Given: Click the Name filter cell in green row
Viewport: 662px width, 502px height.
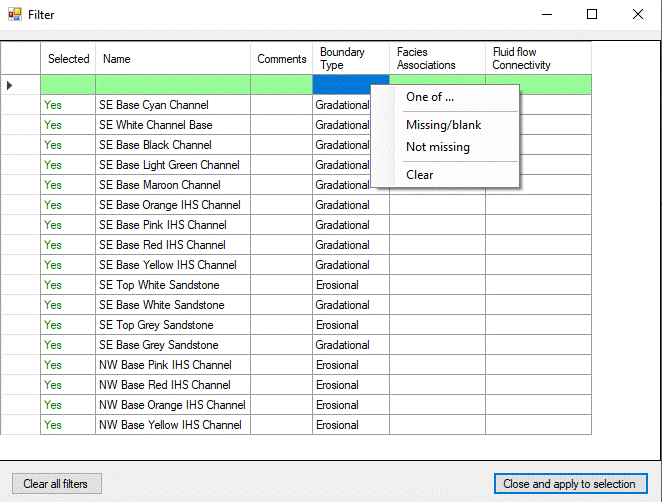Looking at the screenshot, I should coord(172,85).
